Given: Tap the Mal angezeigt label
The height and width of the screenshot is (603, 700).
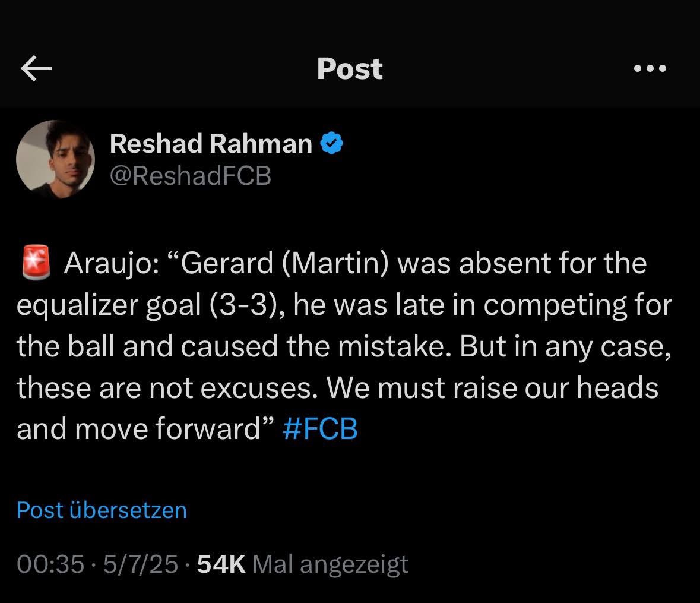Looking at the screenshot, I should tap(330, 565).
